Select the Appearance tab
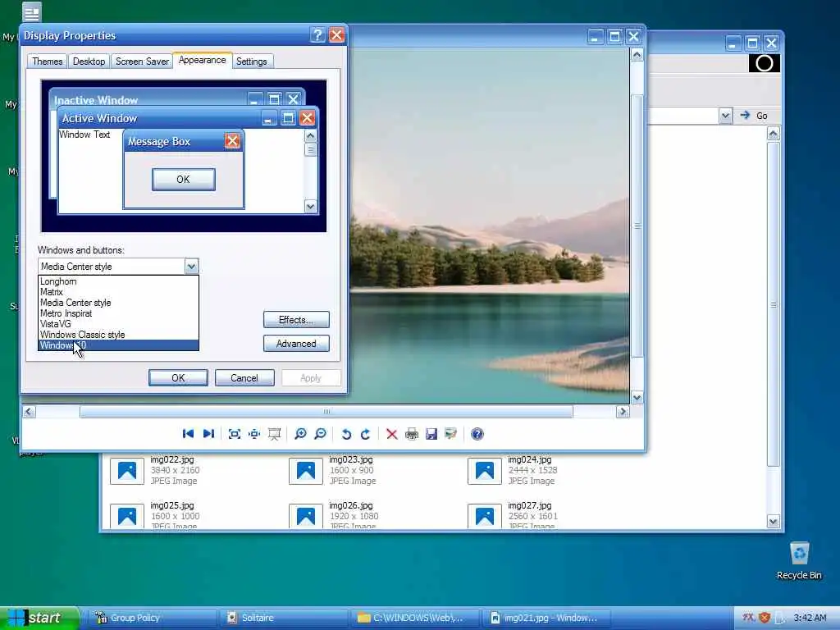 tap(202, 60)
